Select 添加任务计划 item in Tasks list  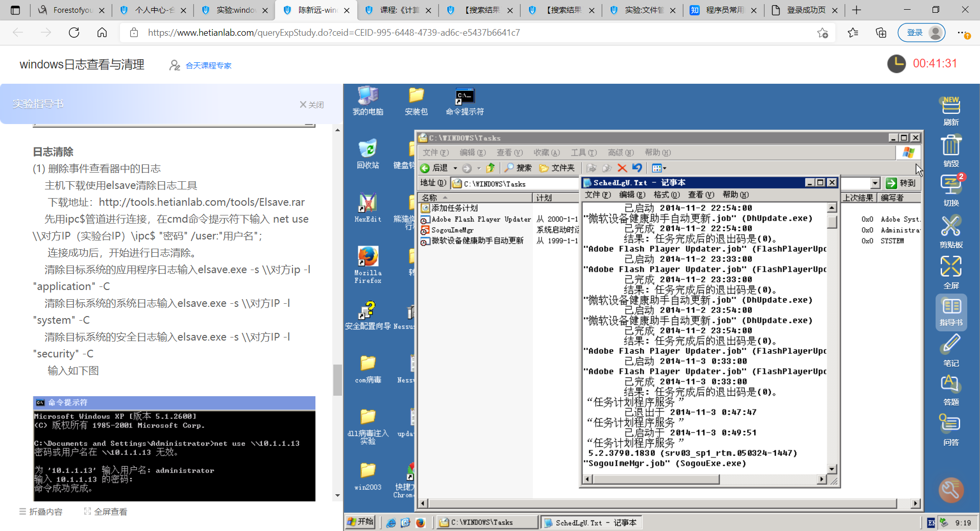coord(449,208)
